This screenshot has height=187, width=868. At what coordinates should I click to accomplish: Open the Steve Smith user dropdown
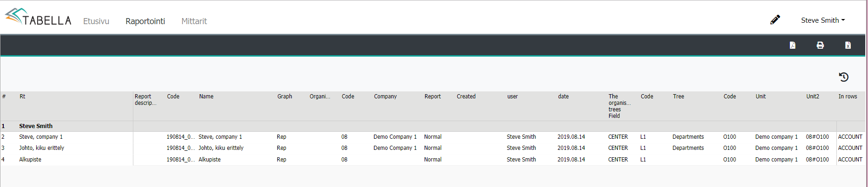[x=822, y=20]
